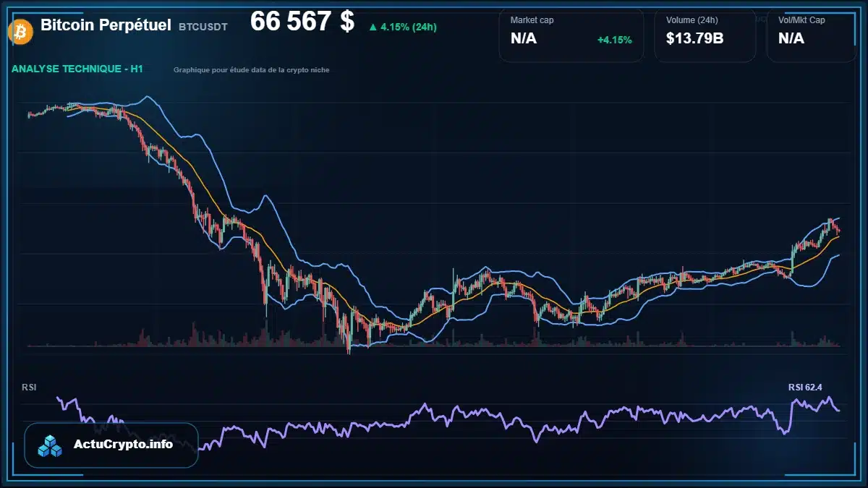Click the N/A value under Vol/Mkt Cap
The width and height of the screenshot is (868, 488).
coord(791,39)
